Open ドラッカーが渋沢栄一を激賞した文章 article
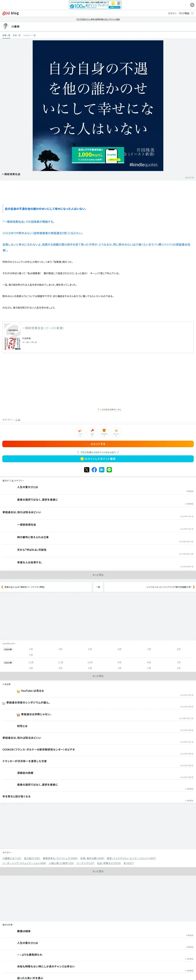This screenshot has height=980, width=196. 24,761
